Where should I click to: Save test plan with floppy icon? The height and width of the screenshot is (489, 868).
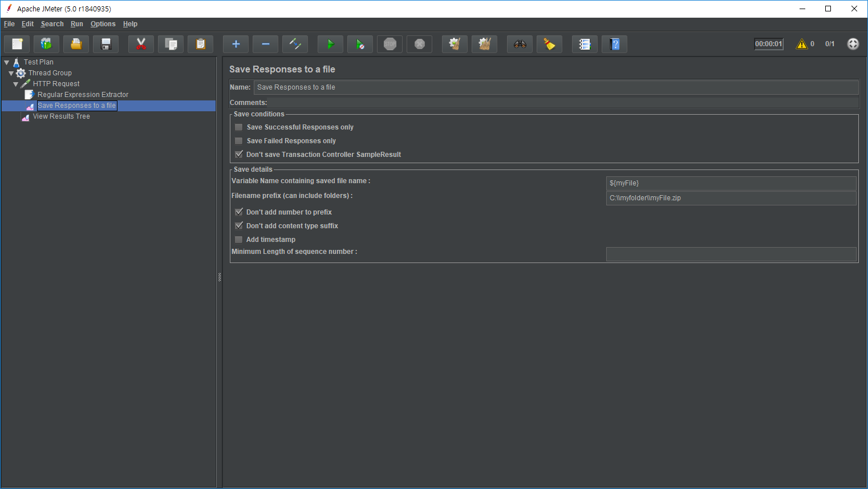click(x=106, y=44)
